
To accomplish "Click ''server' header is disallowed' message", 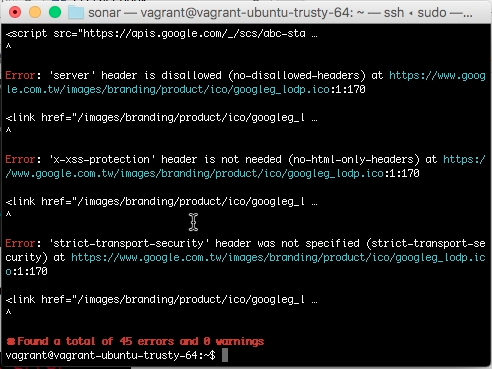I will (135, 76).
